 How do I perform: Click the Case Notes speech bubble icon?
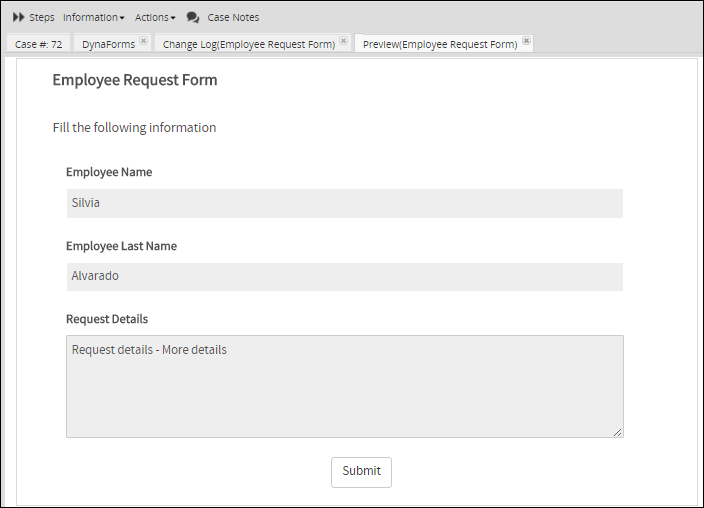(x=193, y=17)
